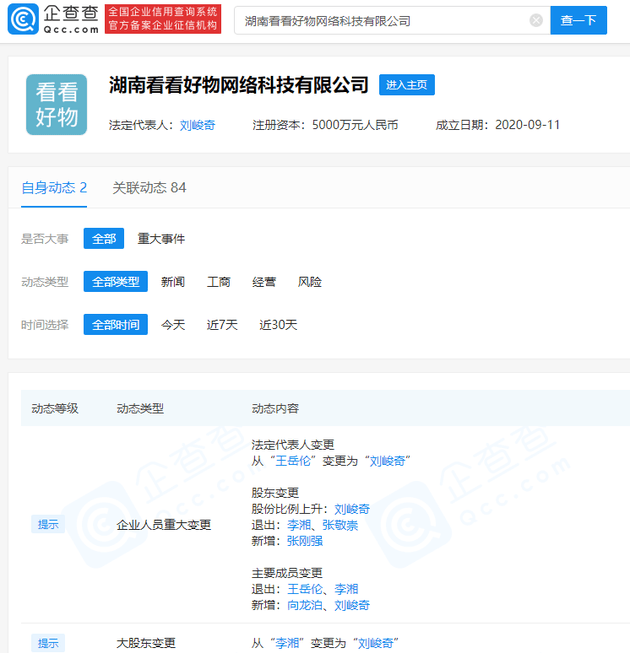
Task: Click 企业人员重大变更 type text
Action: [x=164, y=525]
